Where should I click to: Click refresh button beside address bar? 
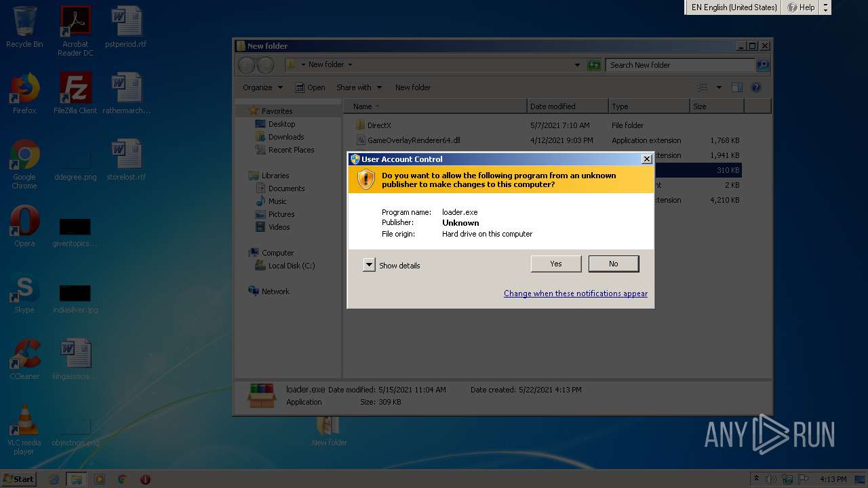coord(594,65)
